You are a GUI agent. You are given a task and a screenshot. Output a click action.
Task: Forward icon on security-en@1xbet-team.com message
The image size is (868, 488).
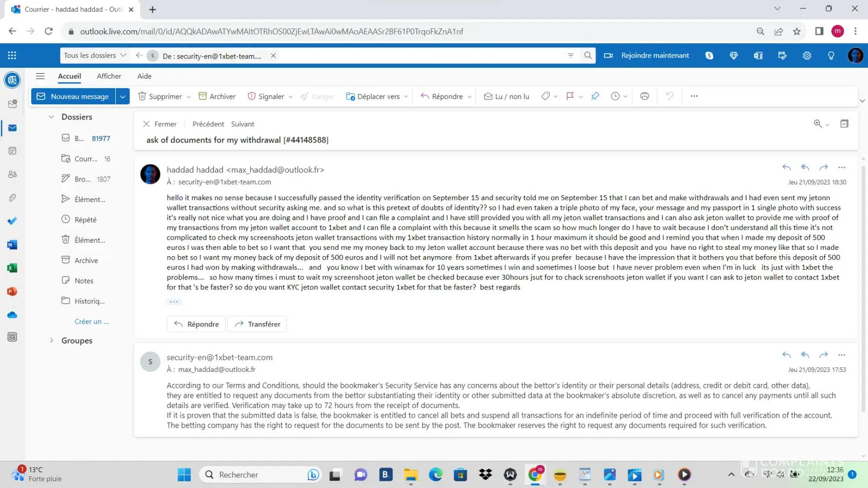coord(824,355)
